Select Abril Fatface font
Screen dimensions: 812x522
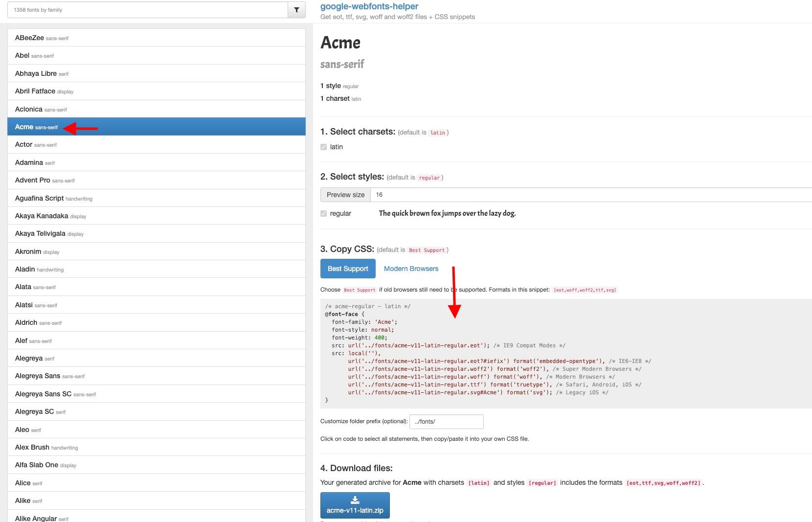coord(157,91)
